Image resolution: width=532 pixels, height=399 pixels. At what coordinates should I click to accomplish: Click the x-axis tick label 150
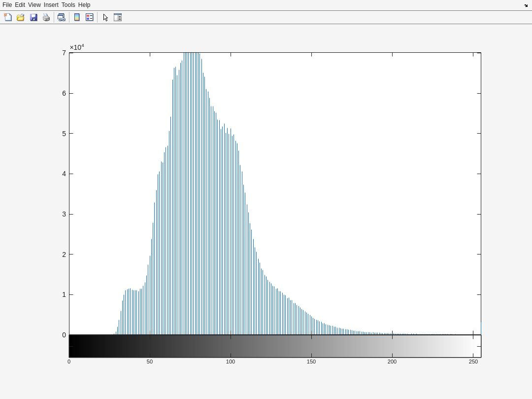click(x=311, y=362)
